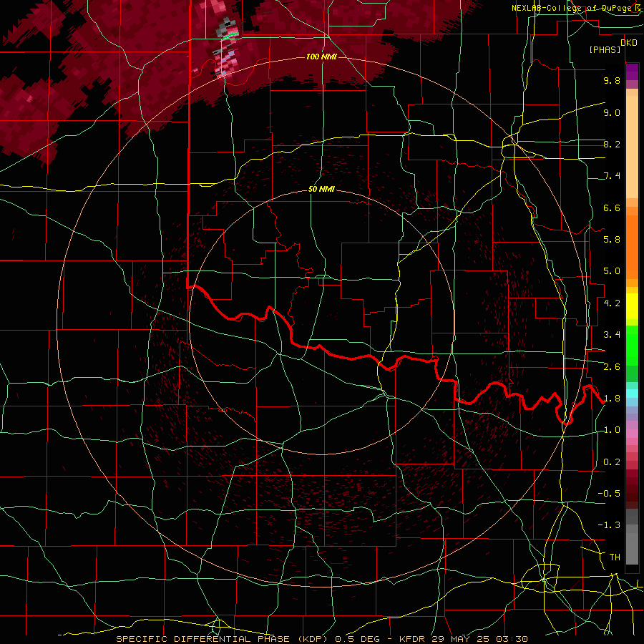Click the pink segment of the color bar
The width and height of the screenshot is (644, 644).
pyautogui.click(x=632, y=434)
